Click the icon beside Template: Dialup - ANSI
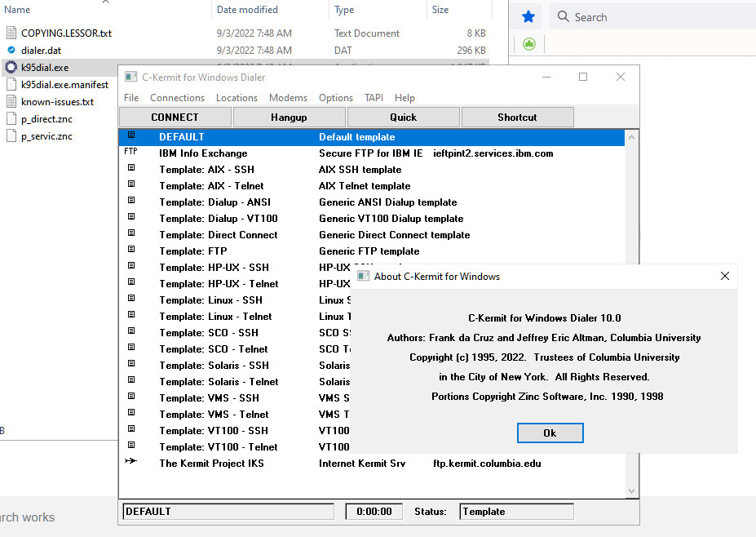 (131, 200)
